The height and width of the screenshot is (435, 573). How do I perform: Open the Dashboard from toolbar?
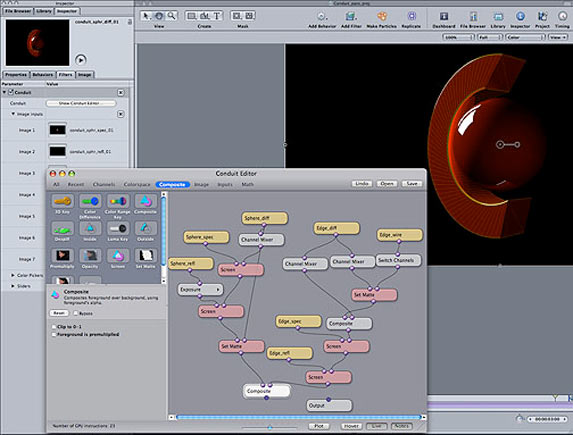coord(444,16)
